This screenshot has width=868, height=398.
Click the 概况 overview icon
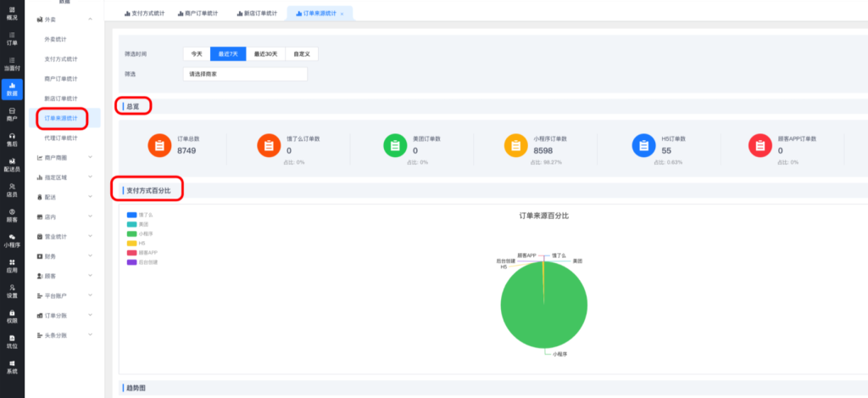coord(12,13)
